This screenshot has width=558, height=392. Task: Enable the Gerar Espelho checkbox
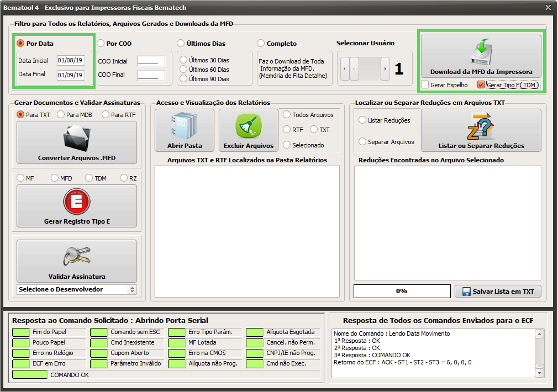pyautogui.click(x=425, y=84)
